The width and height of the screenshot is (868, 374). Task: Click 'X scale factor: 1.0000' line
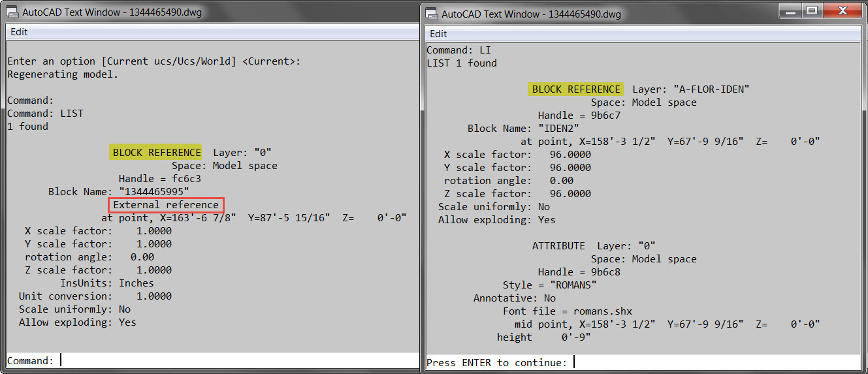98,231
